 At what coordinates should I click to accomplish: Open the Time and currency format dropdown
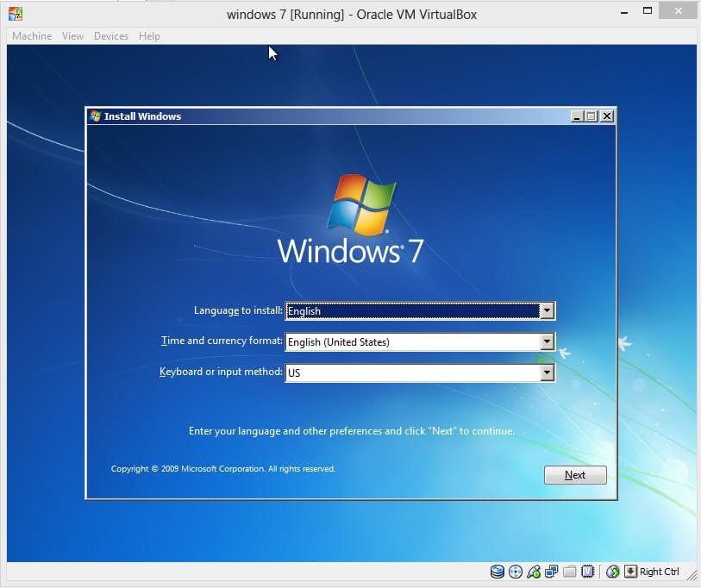pos(548,341)
